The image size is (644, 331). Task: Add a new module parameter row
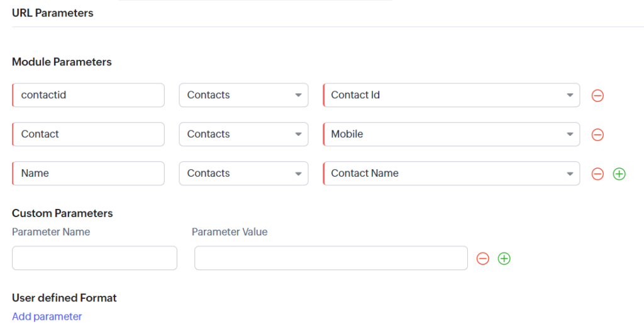[619, 174]
